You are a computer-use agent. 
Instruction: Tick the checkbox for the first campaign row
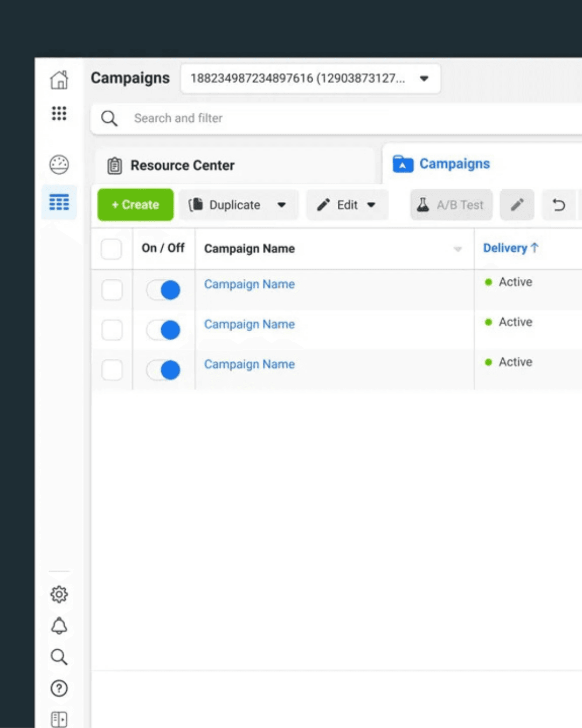point(112,290)
